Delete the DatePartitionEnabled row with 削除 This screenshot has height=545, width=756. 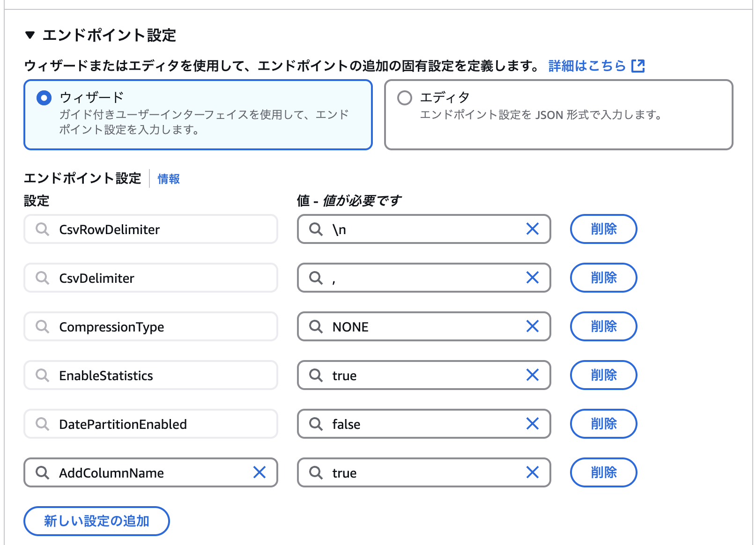click(603, 424)
